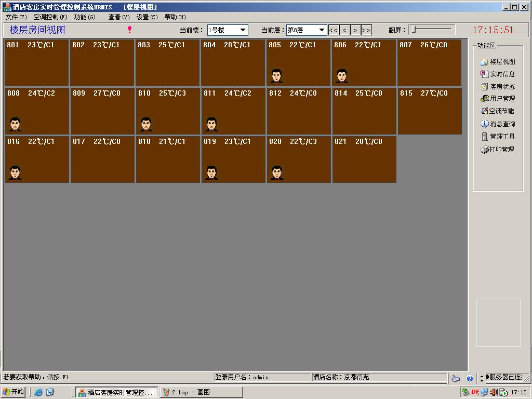Open 楼层视图 in the function panel
This screenshot has height=399, width=532.
[x=498, y=62]
